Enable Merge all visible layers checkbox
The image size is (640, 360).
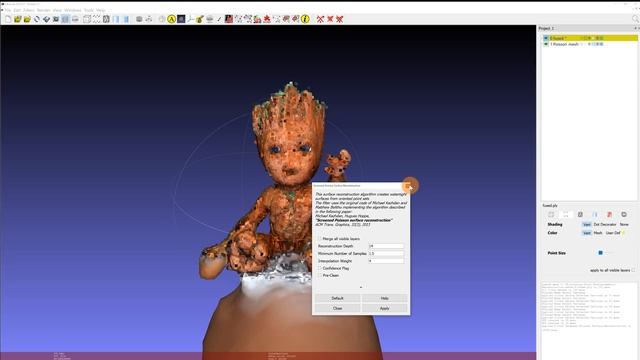(x=320, y=239)
